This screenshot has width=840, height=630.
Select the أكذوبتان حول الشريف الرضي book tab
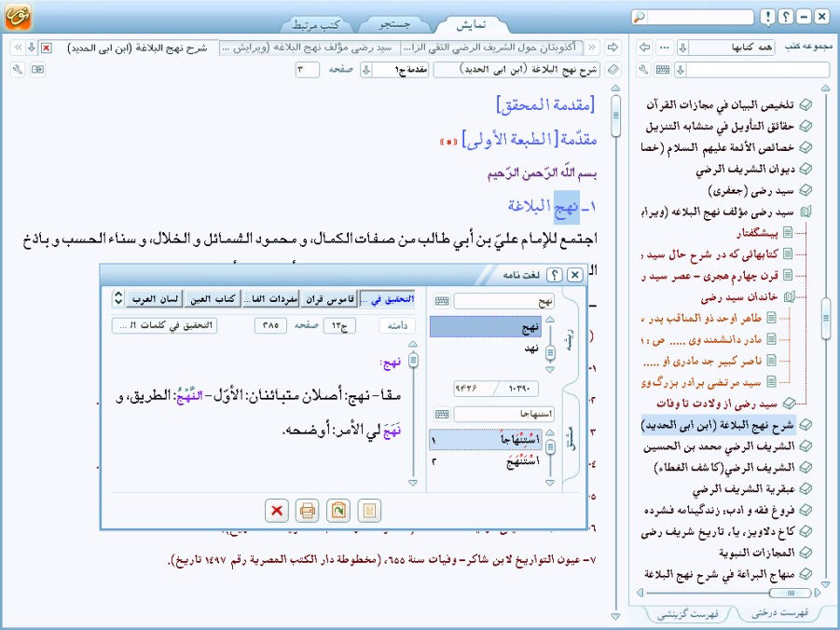point(490,48)
